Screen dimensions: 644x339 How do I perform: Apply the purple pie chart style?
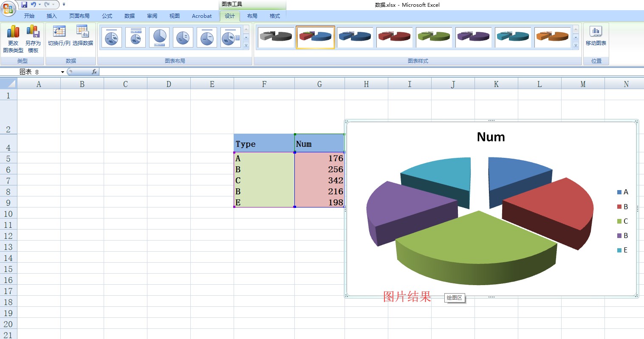(x=473, y=37)
